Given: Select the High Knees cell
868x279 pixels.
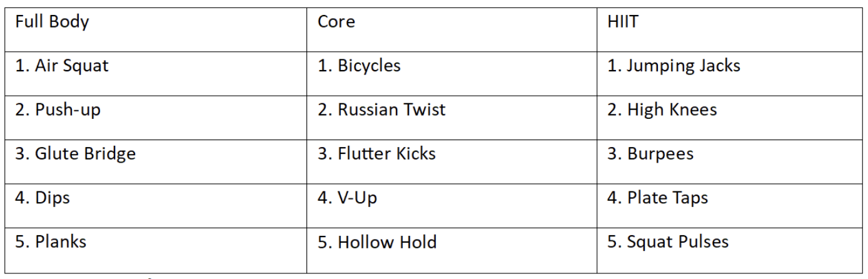Looking at the screenshot, I should tap(662, 110).
